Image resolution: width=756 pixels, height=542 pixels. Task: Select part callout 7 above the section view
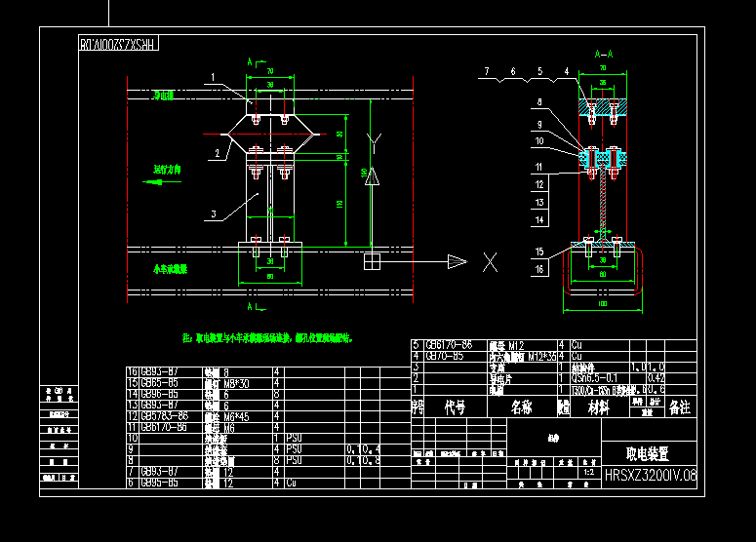pyautogui.click(x=487, y=71)
